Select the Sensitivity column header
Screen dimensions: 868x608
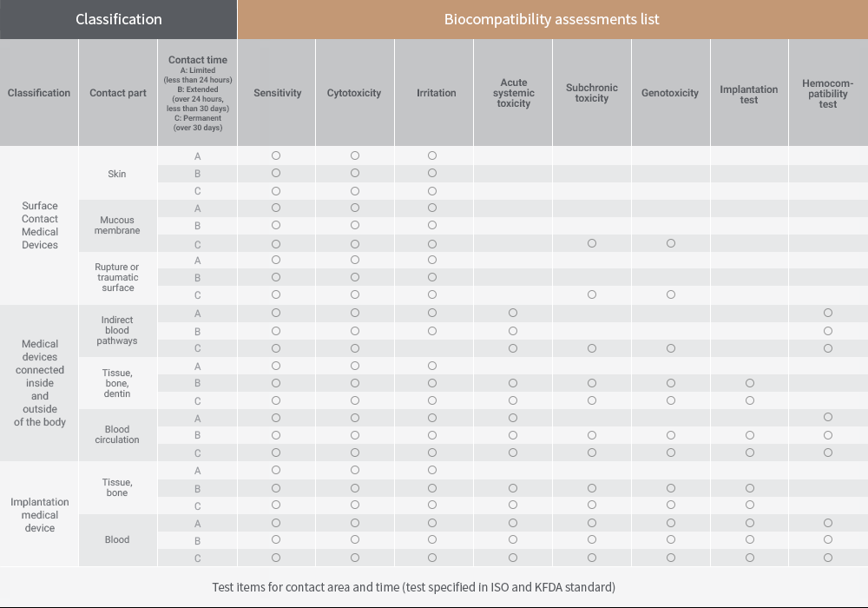pyautogui.click(x=277, y=93)
